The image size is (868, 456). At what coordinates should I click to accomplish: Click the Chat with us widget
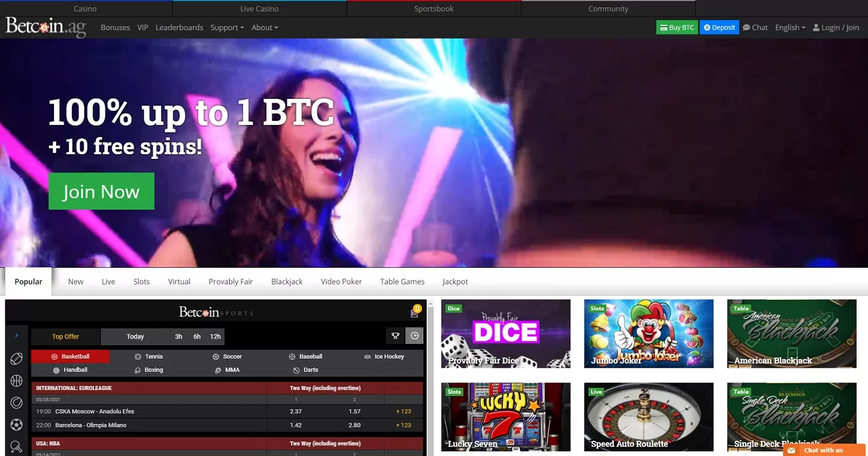pos(824,450)
